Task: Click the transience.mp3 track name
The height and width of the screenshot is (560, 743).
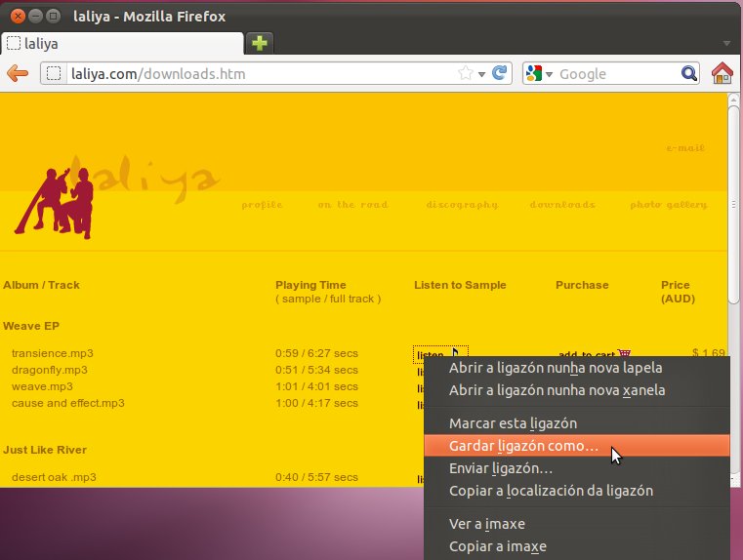Action: pyautogui.click(x=53, y=353)
